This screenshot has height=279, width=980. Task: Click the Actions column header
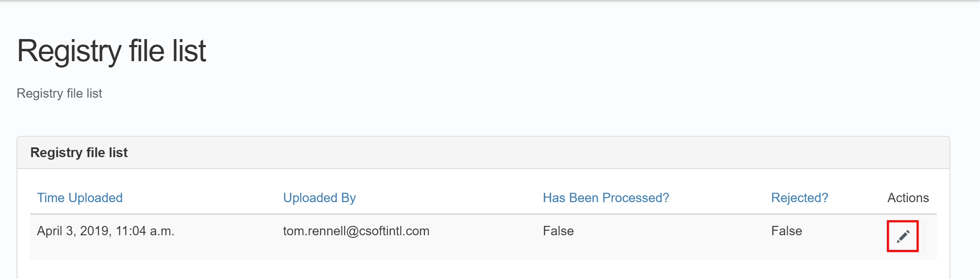click(908, 198)
